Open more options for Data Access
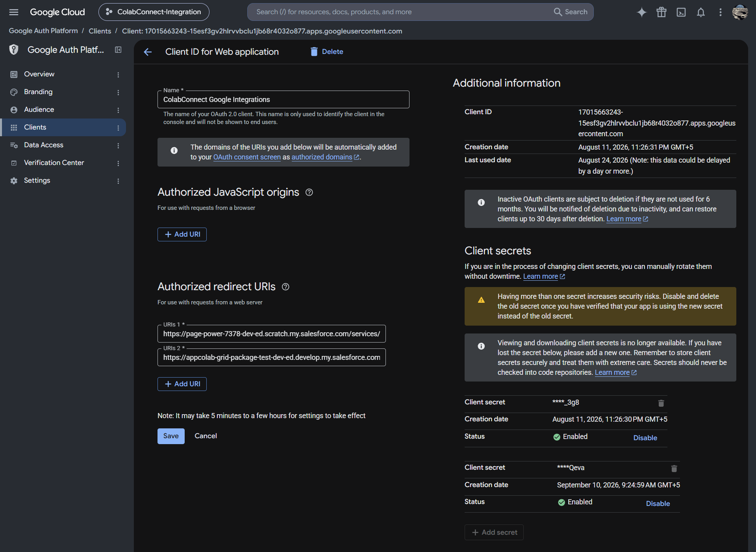This screenshot has height=552, width=756. coord(118,145)
